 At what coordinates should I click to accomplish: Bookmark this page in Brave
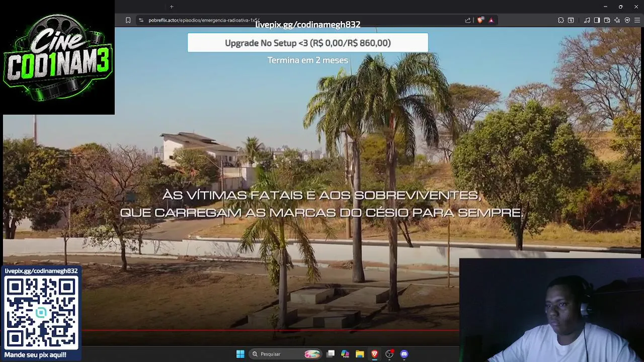pos(128,20)
